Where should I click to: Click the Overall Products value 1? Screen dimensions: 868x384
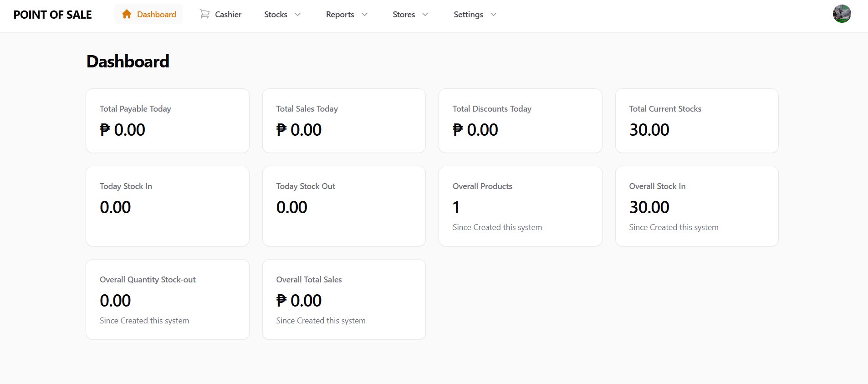tap(456, 207)
